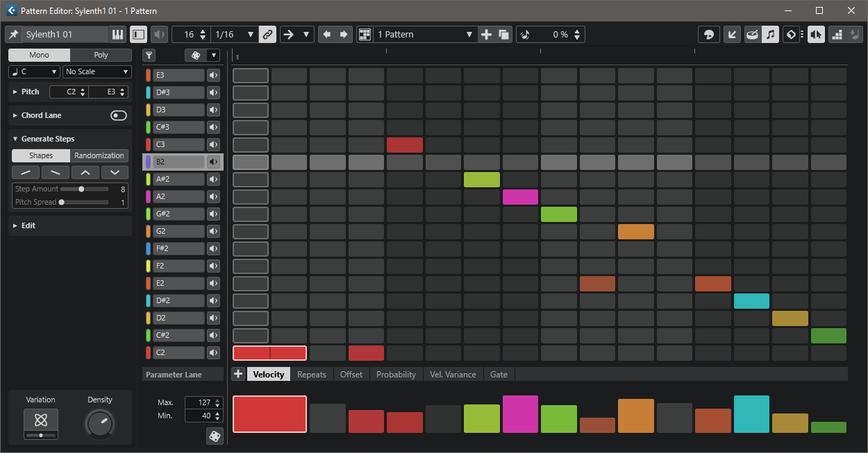Click the lane filter funnel icon

[149, 55]
